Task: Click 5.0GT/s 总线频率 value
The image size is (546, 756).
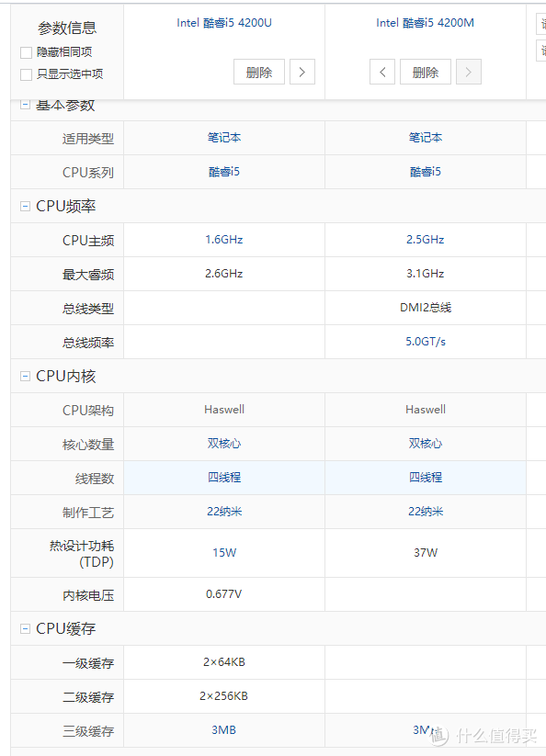Action: coord(426,342)
